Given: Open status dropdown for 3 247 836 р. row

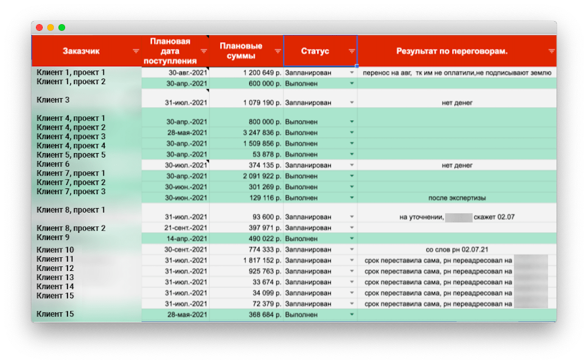Looking at the screenshot, I should pos(352,133).
